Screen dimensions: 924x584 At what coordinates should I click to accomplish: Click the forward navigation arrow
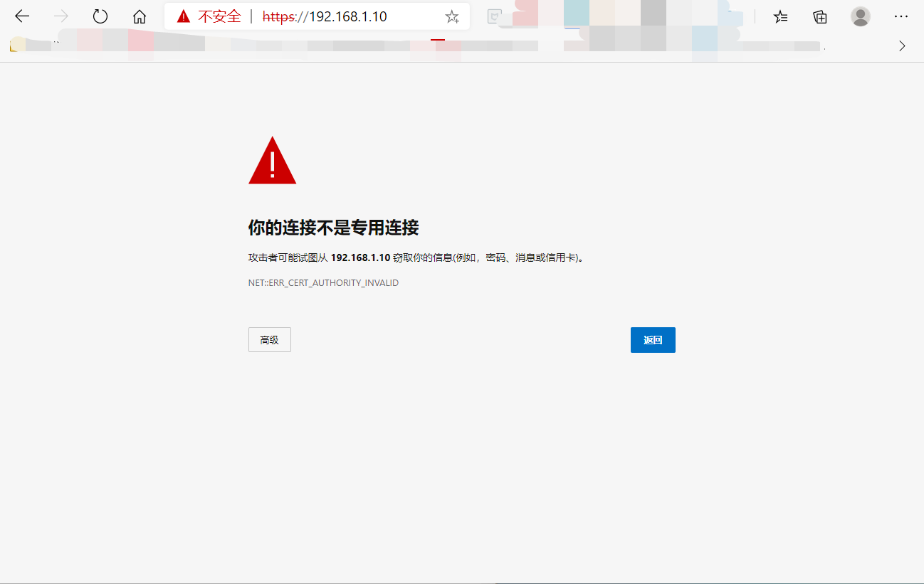coord(61,16)
